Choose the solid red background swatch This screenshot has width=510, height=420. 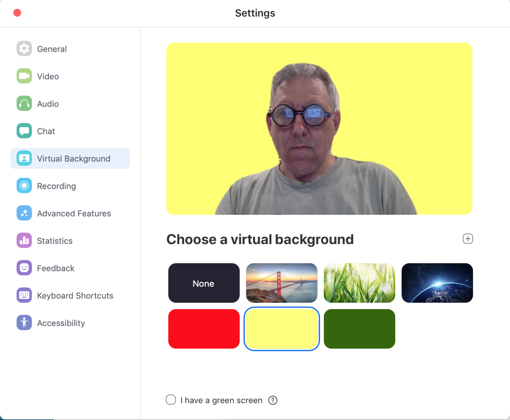pos(204,329)
